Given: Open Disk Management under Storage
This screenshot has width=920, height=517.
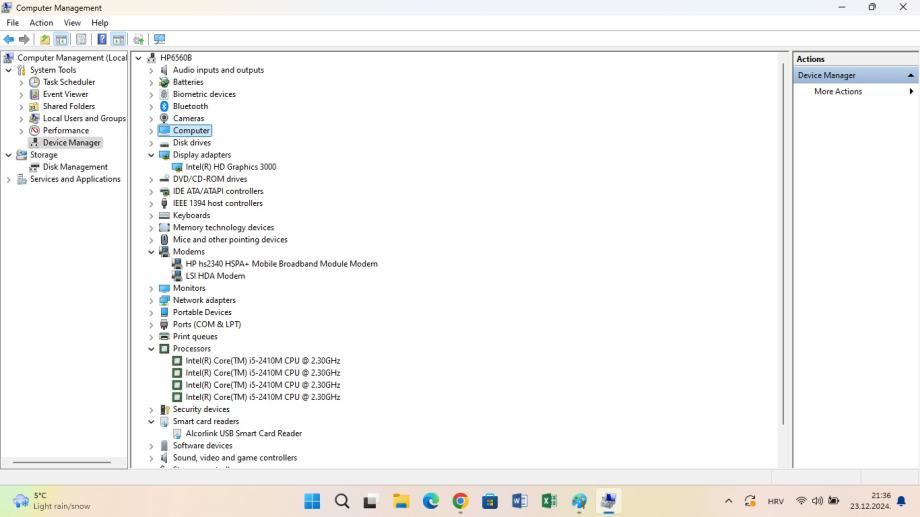Looking at the screenshot, I should point(75,167).
